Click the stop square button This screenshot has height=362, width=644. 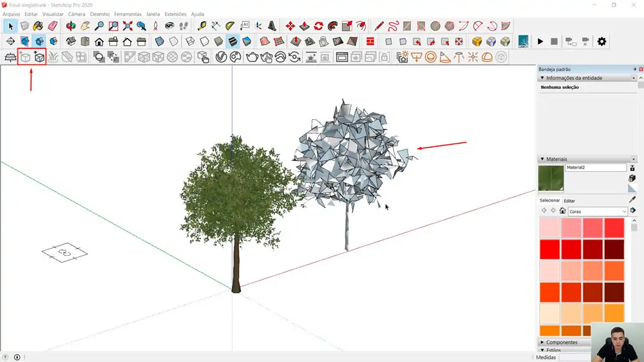(x=554, y=41)
